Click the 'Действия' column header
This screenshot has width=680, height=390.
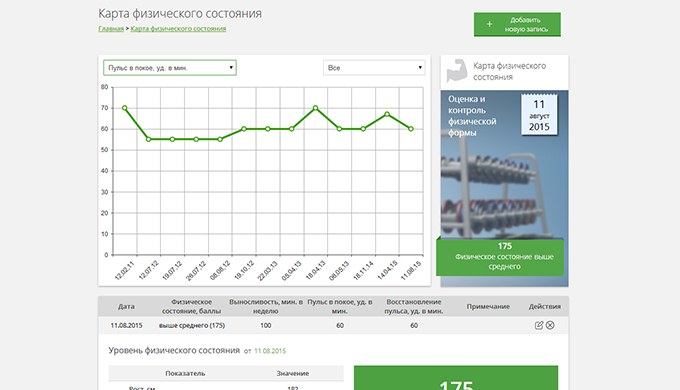tap(545, 306)
